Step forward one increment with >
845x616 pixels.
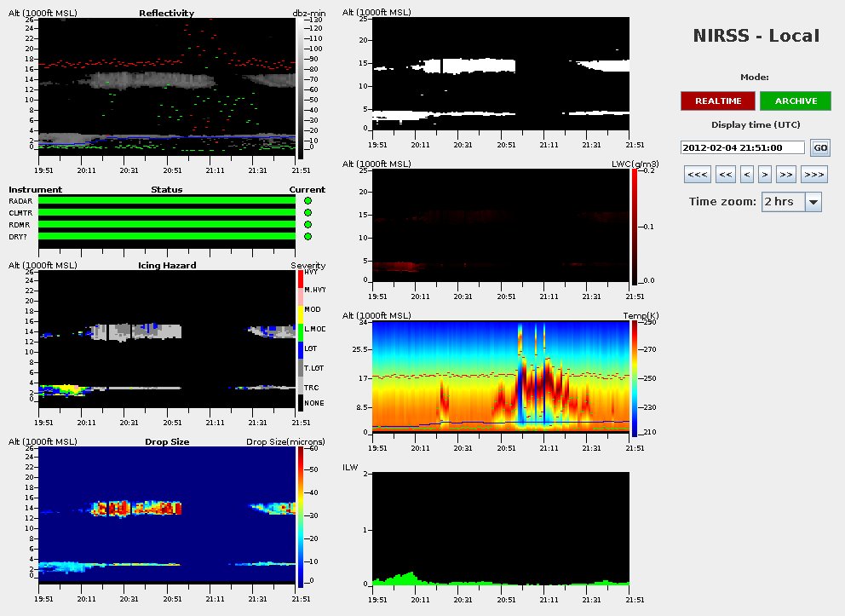pos(765,175)
